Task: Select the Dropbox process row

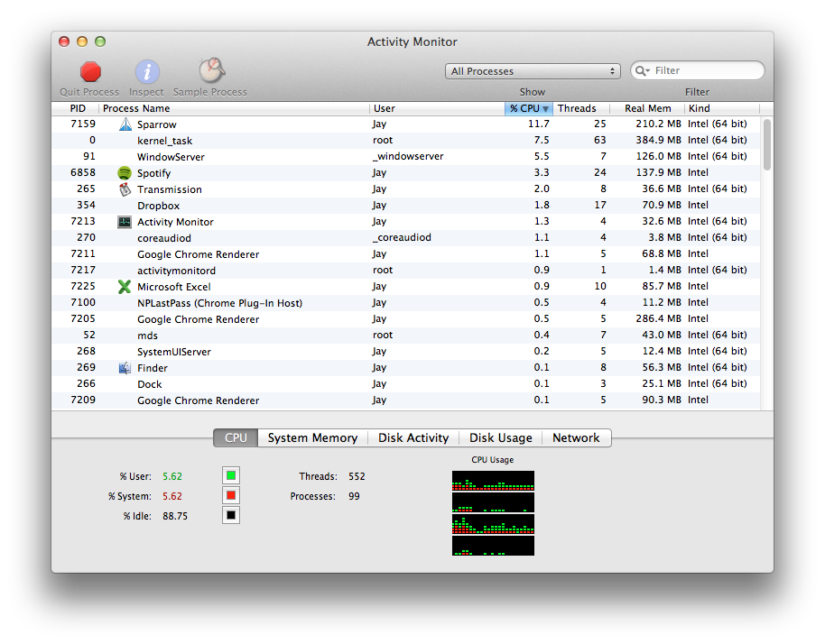Action: pos(406,206)
